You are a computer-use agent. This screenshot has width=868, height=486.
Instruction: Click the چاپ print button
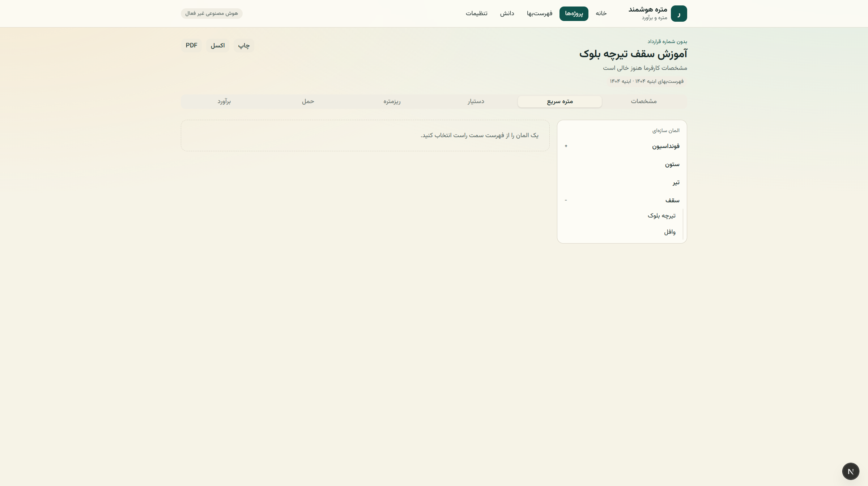[244, 46]
